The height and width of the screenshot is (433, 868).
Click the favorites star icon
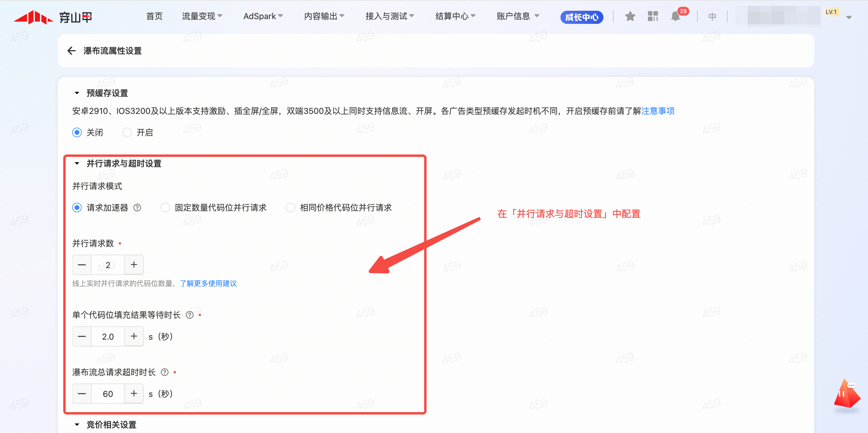coord(630,16)
